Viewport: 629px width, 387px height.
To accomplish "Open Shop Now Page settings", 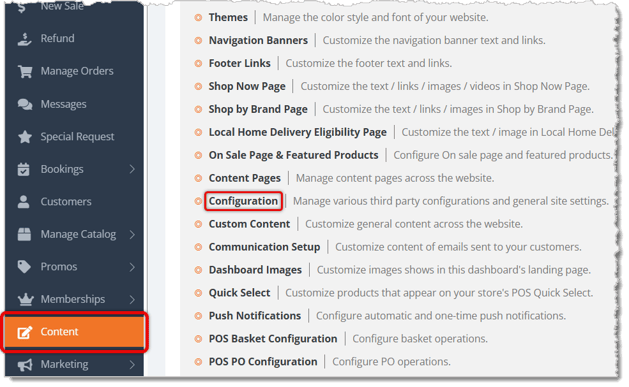I will tap(247, 86).
